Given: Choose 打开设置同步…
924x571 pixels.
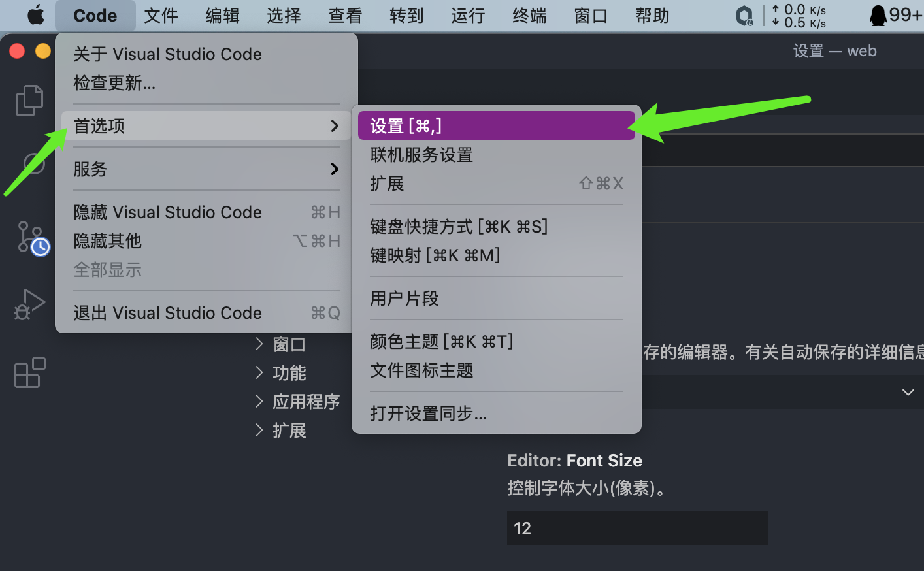Looking at the screenshot, I should coord(497,414).
